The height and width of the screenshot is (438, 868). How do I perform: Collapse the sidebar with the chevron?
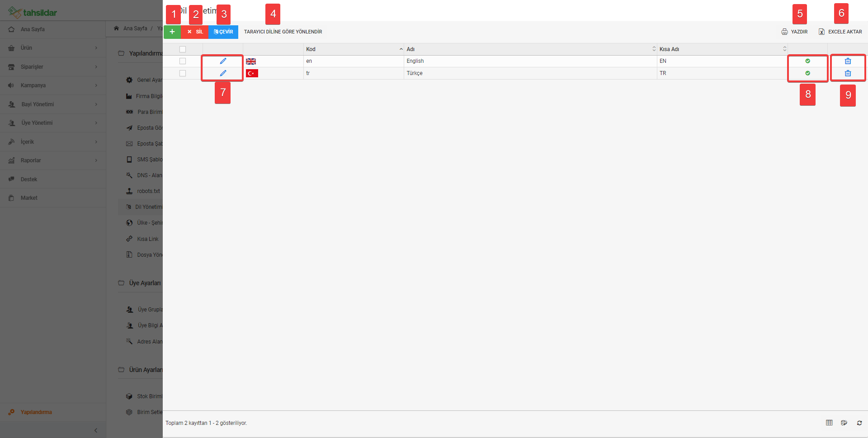click(96, 430)
